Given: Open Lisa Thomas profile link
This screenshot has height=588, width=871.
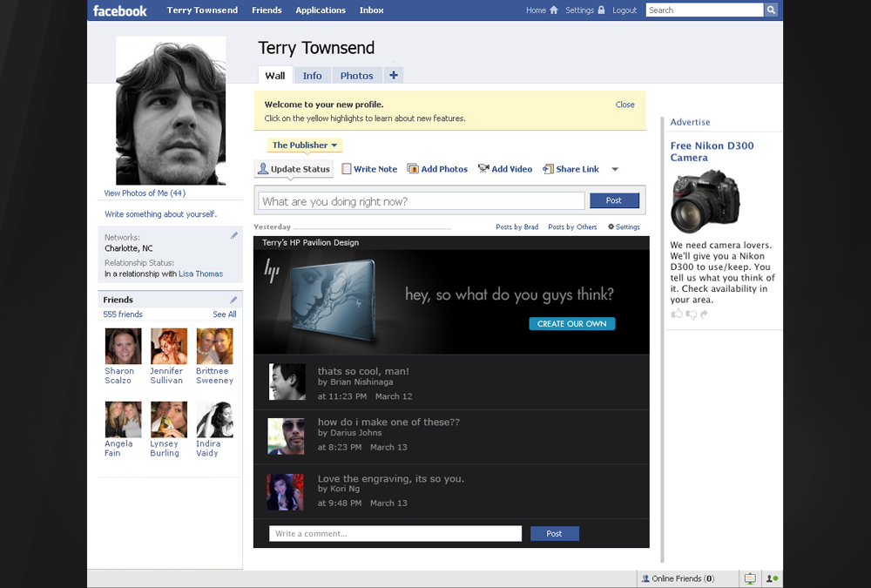Looking at the screenshot, I should click(x=200, y=274).
